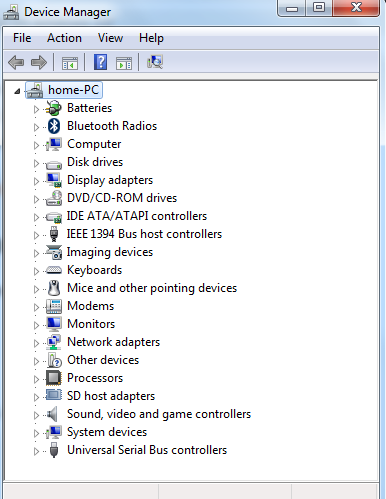Select the IDE ATA/ATAPI controllers label
Screen dimensions: 386x499
click(137, 216)
